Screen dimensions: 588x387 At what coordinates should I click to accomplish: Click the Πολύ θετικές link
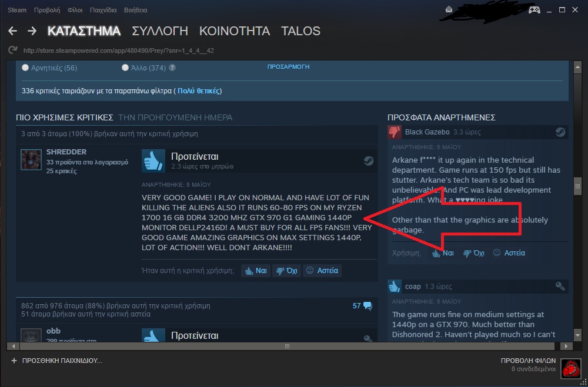click(x=198, y=91)
